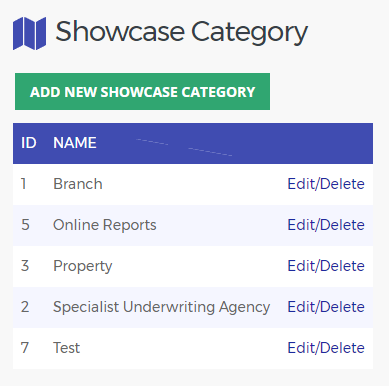This screenshot has height=386, width=389.
Task: Open Edit/Delete for Specialist Underwriting Agency
Action: tap(326, 307)
